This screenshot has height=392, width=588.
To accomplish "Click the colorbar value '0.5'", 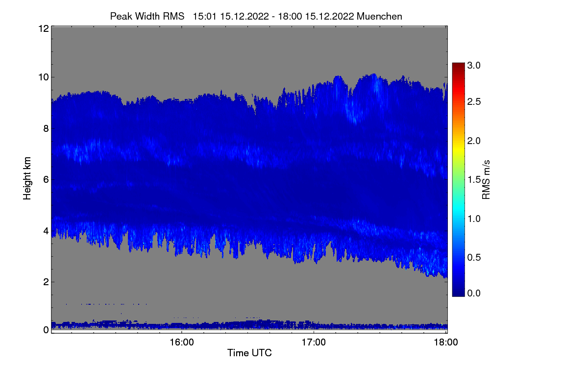I will 474,257.
